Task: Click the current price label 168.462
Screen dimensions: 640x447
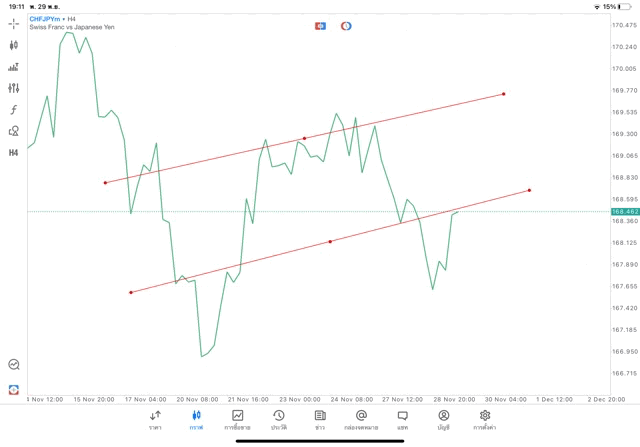Action: click(624, 212)
